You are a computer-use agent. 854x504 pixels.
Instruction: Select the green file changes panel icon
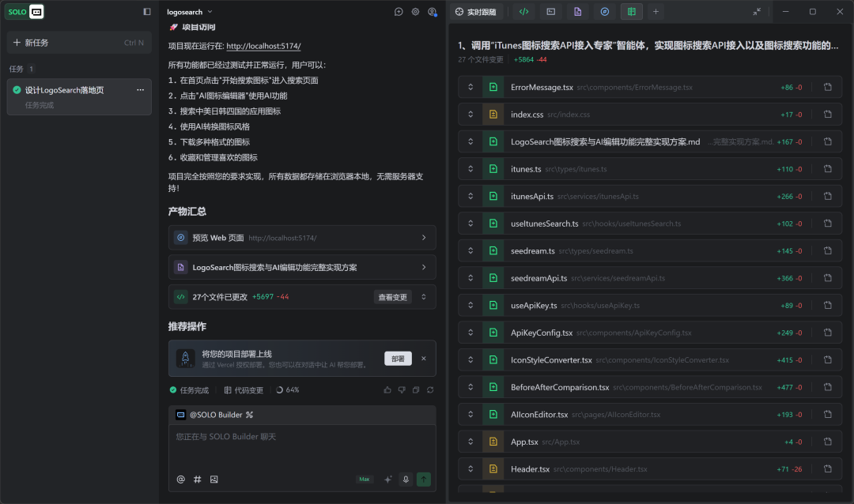pos(630,11)
